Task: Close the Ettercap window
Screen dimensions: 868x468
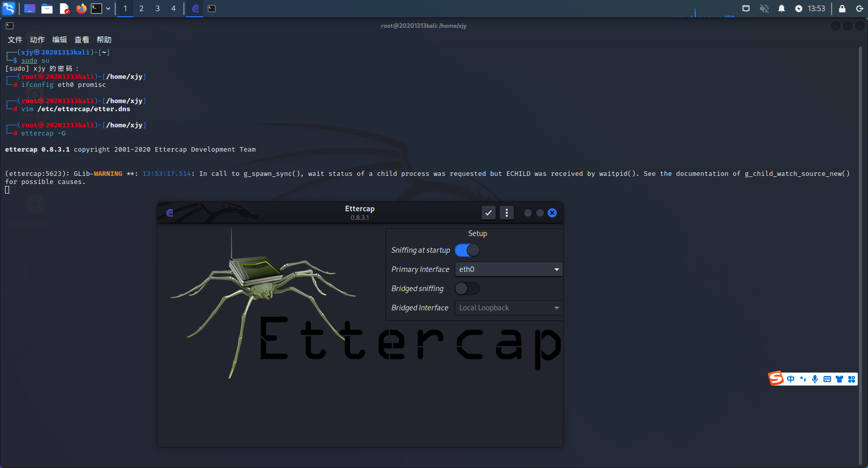Action: tap(552, 213)
